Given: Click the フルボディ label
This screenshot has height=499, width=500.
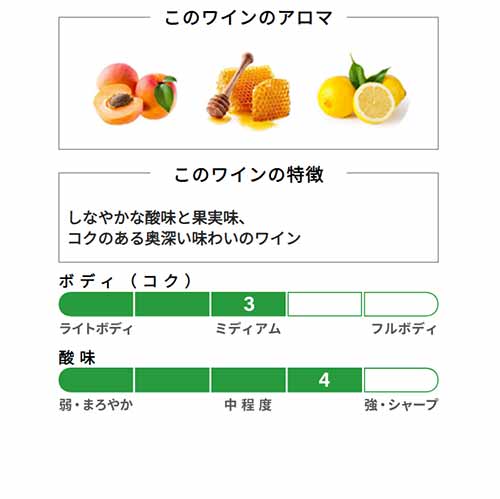Looking at the screenshot, I should click(x=404, y=329).
